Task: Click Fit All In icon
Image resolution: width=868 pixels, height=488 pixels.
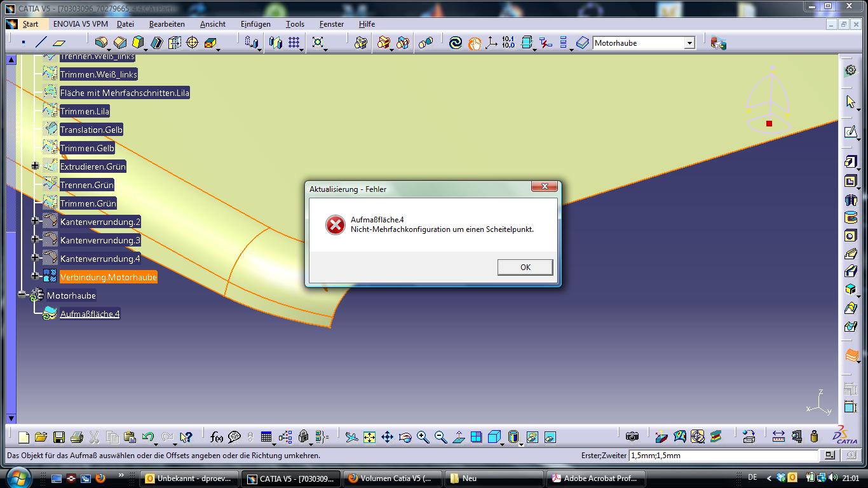Action: [x=369, y=437]
